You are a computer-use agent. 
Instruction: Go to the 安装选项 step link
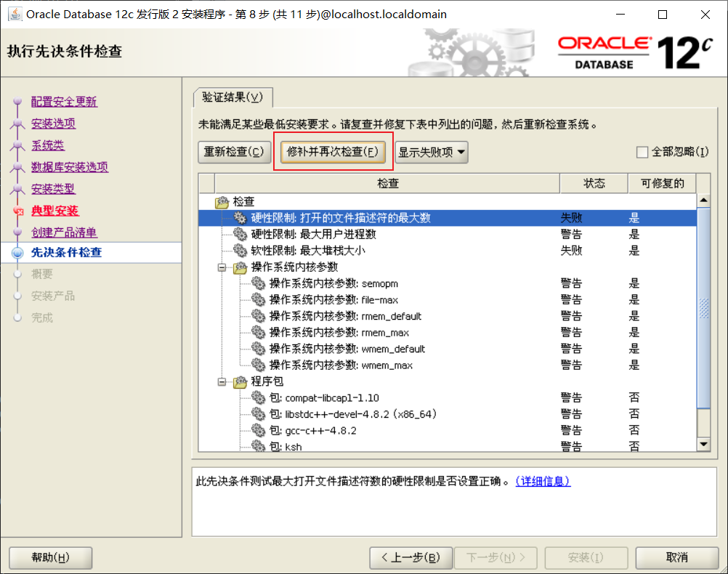53,124
